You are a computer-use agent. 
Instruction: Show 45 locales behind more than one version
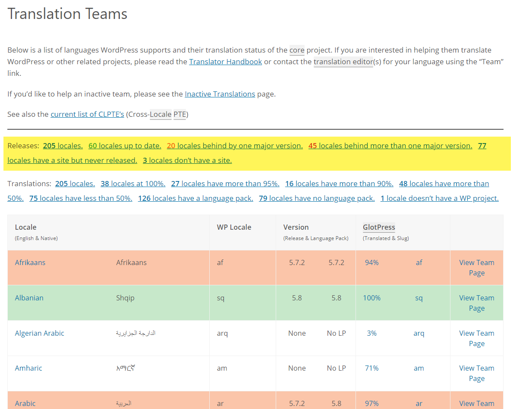[390, 146]
